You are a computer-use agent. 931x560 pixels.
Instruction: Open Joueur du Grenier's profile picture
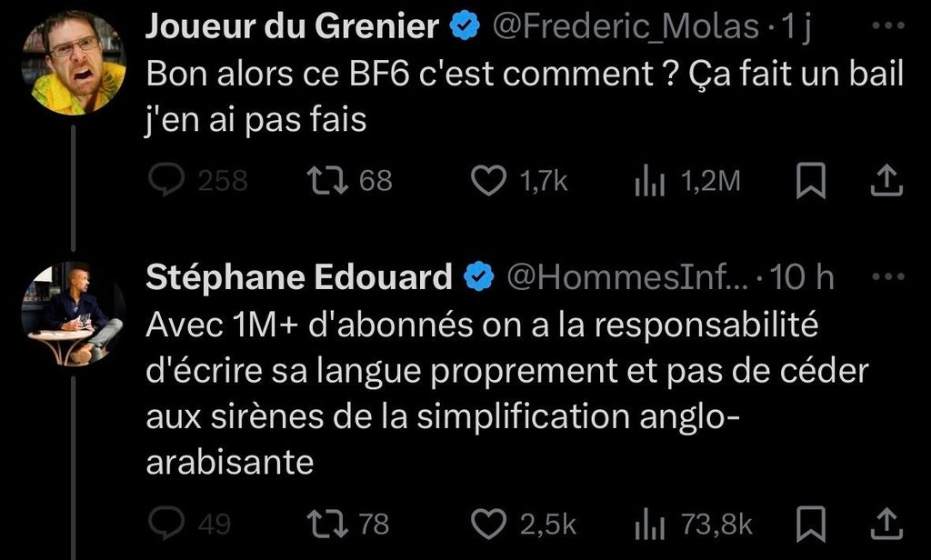tap(73, 62)
